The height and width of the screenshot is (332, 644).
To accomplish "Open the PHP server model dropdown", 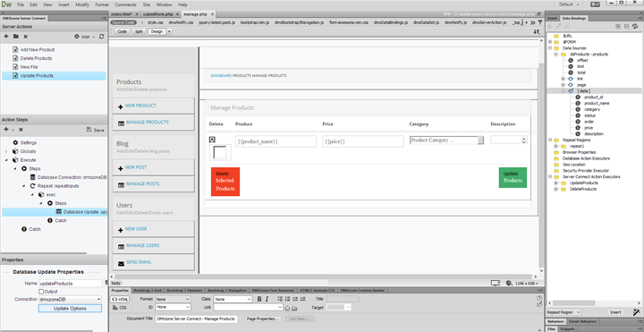I will click(x=89, y=37).
